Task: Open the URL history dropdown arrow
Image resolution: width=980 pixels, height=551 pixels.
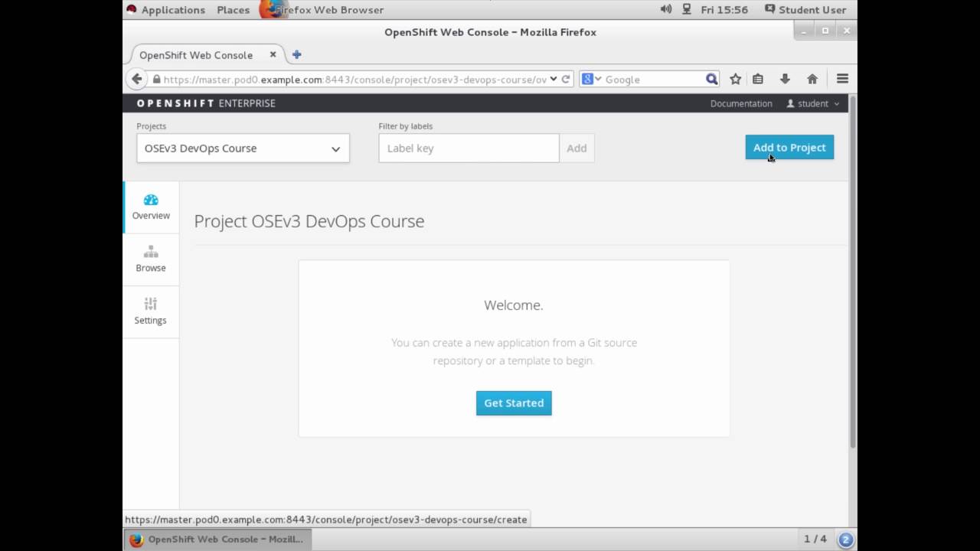Action: pyautogui.click(x=554, y=79)
